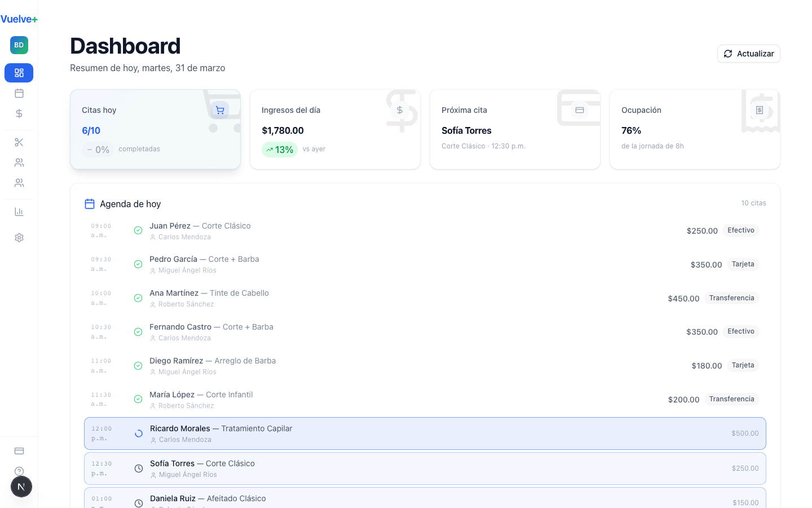Open the BD avatar at the top of sidebar
The width and height of the screenshot is (812, 508).
pyautogui.click(x=19, y=45)
